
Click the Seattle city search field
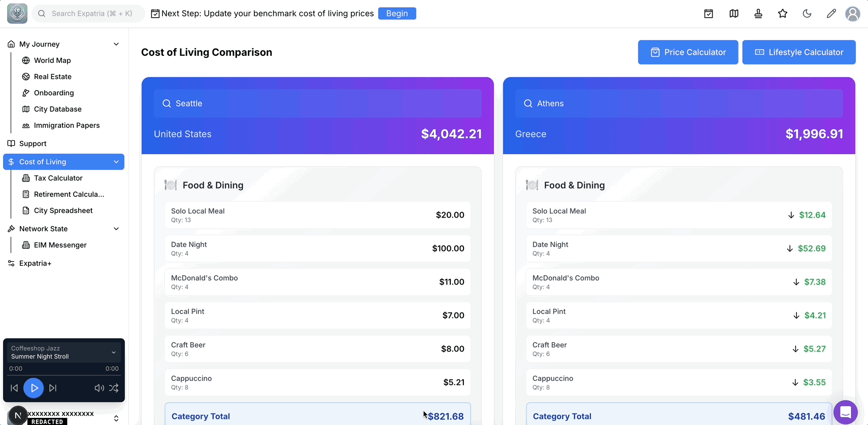(318, 103)
